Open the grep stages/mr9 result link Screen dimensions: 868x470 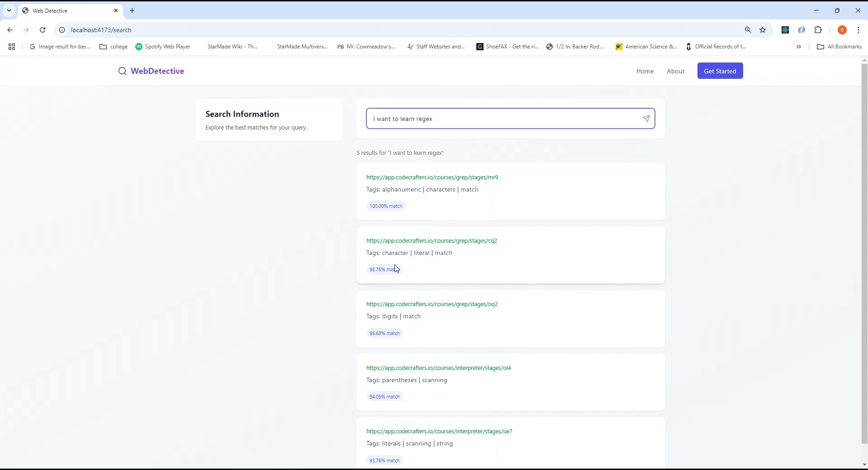coord(432,177)
